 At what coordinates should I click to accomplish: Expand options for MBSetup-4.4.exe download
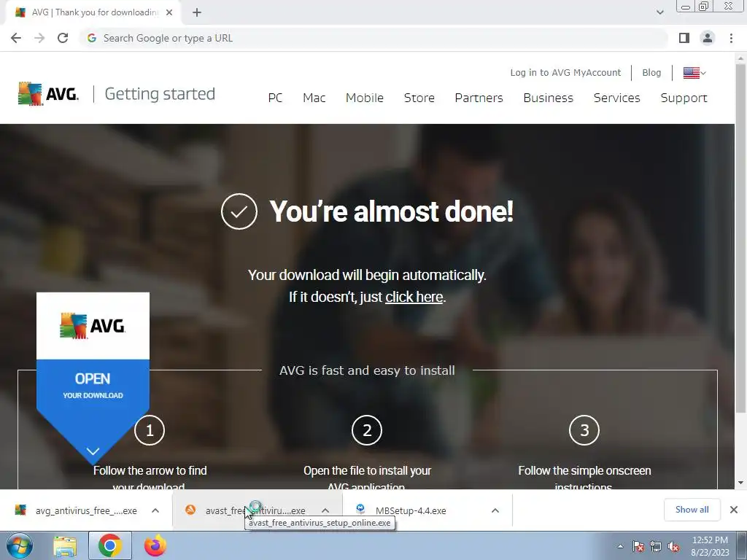point(495,510)
